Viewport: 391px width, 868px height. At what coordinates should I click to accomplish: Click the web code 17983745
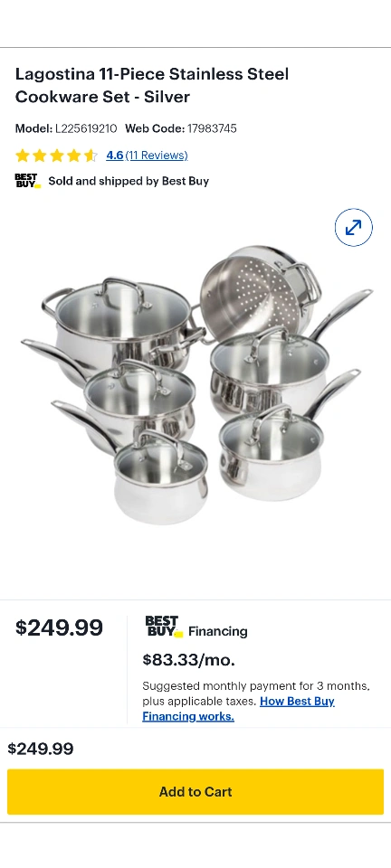pyautogui.click(x=212, y=128)
